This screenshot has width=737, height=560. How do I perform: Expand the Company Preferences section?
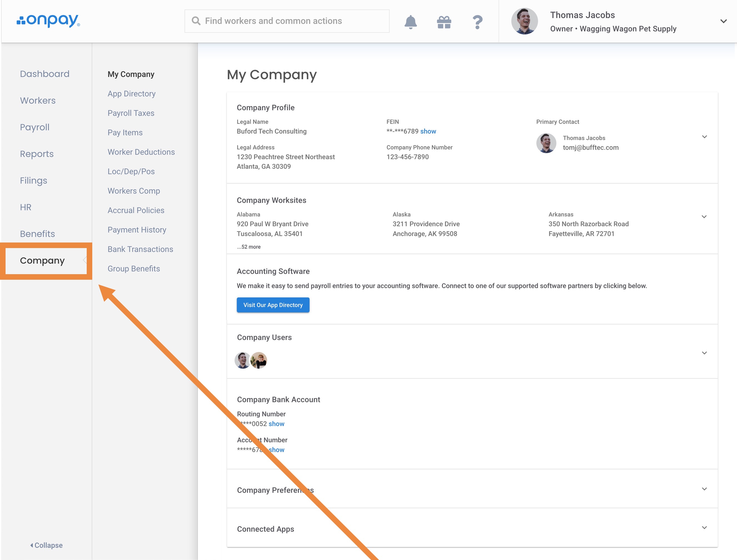704,489
